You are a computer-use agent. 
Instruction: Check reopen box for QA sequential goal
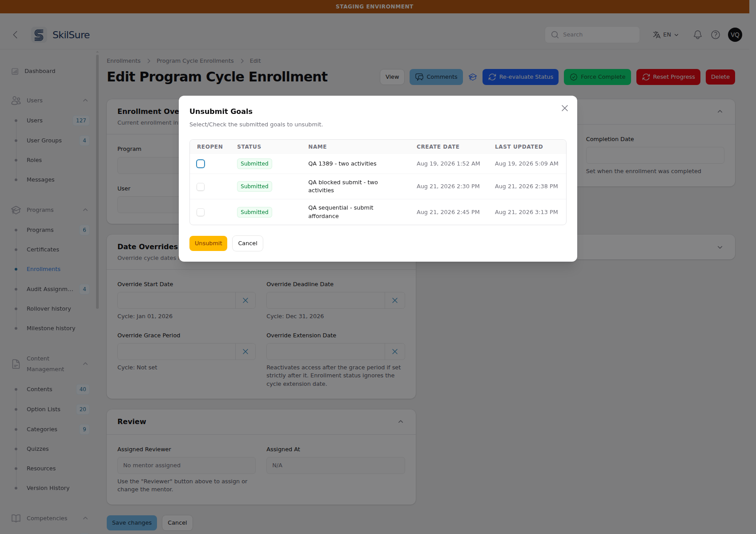tap(201, 212)
